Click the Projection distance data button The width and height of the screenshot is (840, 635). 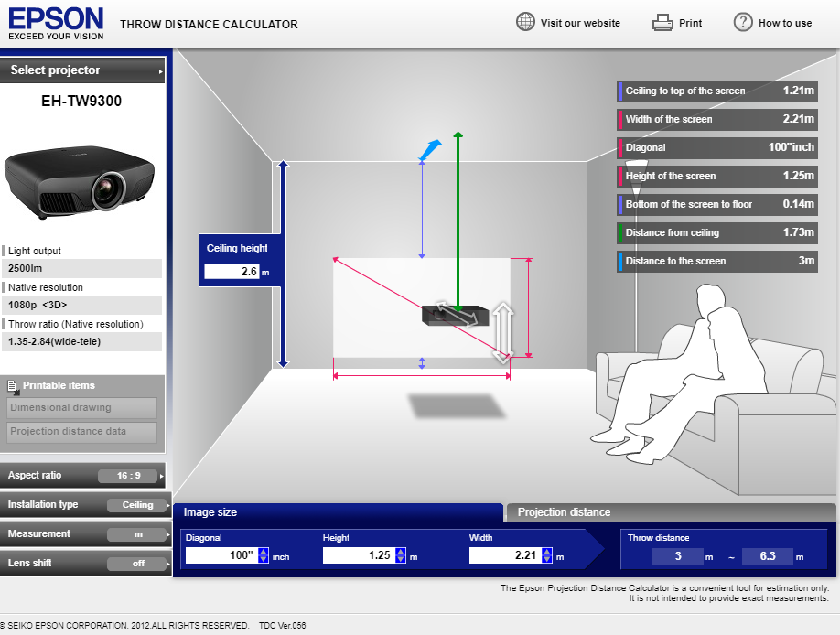click(x=82, y=432)
